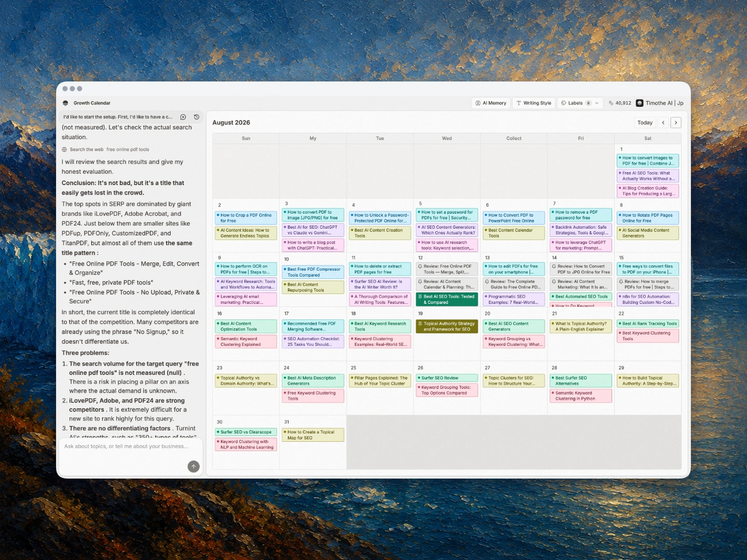Open AI SEO Content Generators event
Screen dimensions: 747x560
click(x=447, y=230)
